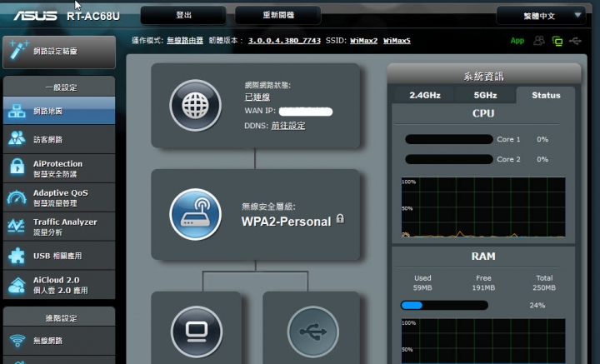
Task: Select the Status tab
Action: pyautogui.click(x=546, y=95)
